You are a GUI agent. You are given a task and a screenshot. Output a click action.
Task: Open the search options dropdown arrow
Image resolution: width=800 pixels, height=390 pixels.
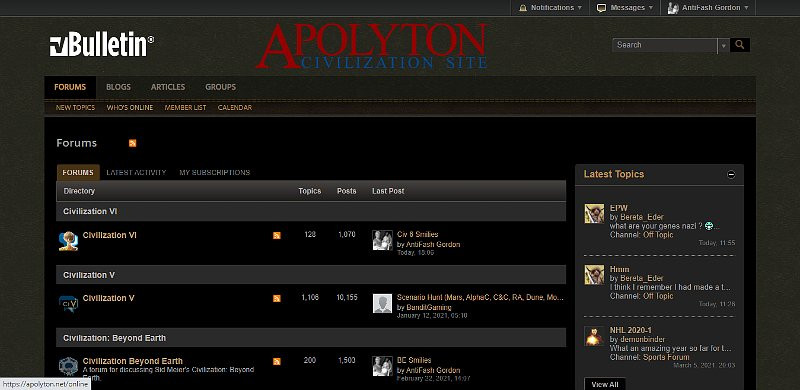[723, 45]
